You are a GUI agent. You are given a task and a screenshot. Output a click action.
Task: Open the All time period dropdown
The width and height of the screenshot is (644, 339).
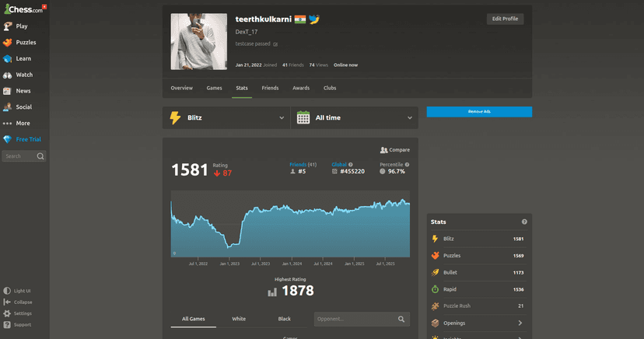click(x=355, y=118)
